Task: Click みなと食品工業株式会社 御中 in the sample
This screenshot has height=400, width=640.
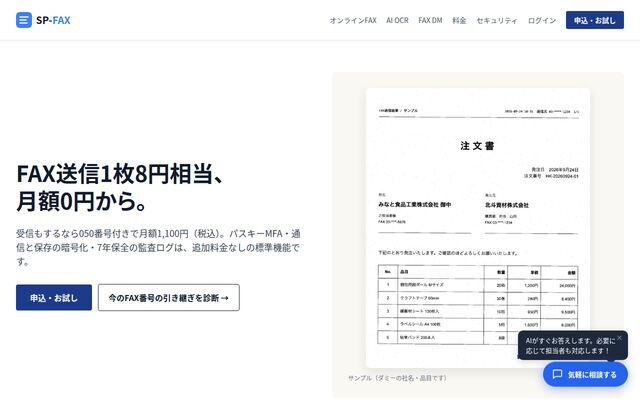Action: [x=415, y=204]
